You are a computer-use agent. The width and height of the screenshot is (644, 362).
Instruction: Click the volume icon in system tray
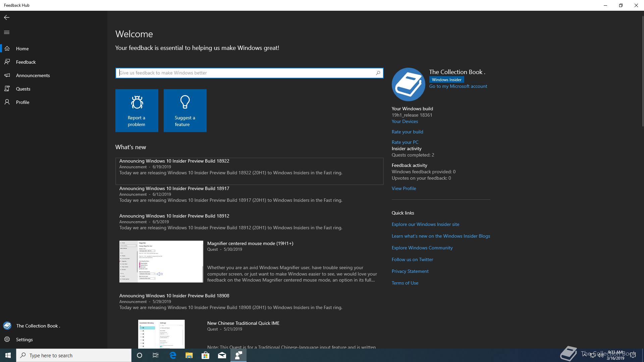tap(601, 355)
